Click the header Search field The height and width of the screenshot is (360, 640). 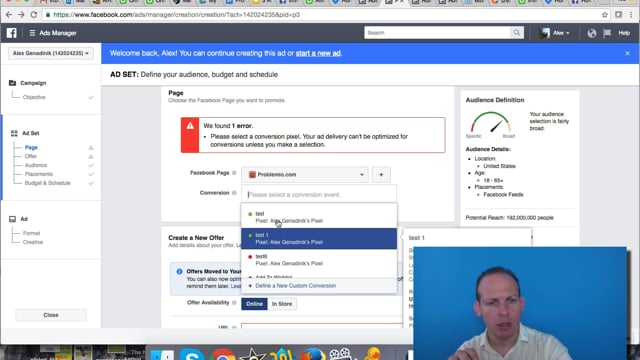(x=437, y=33)
